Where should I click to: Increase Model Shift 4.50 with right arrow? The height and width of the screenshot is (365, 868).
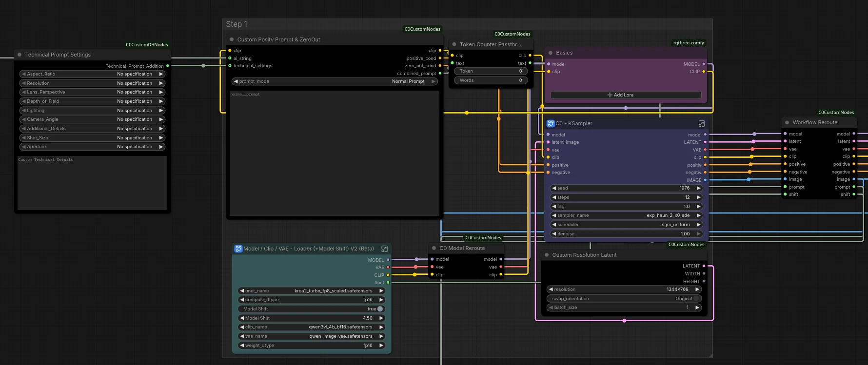(381, 318)
